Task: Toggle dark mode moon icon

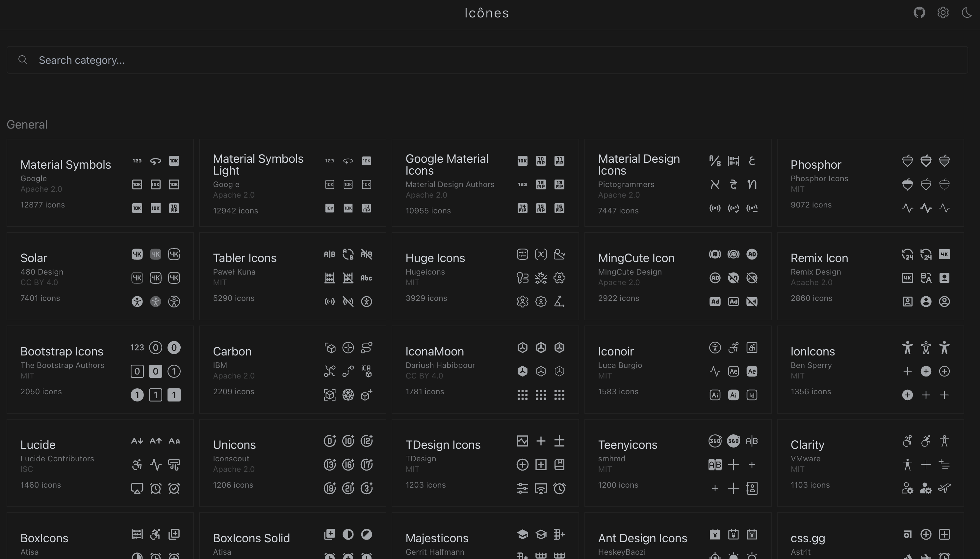Action: 967,13
